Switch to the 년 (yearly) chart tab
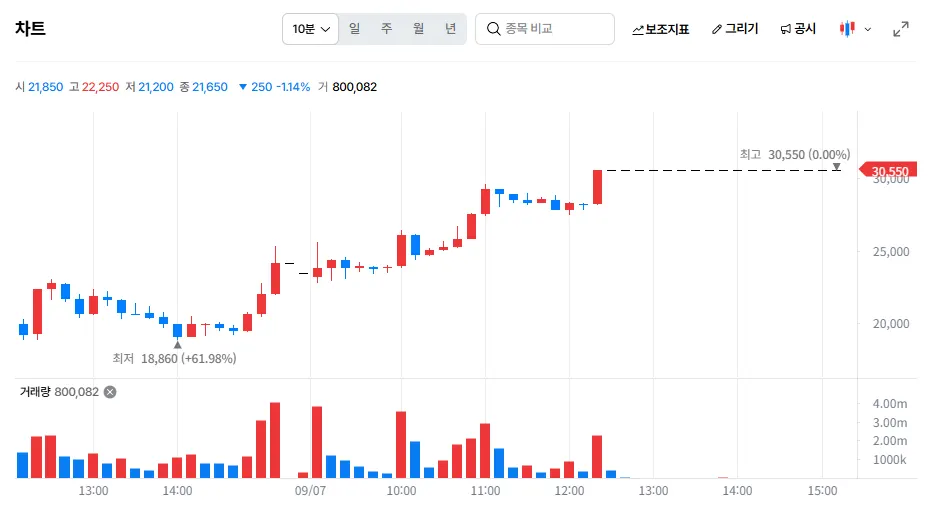This screenshot has width=932, height=513. tap(451, 29)
